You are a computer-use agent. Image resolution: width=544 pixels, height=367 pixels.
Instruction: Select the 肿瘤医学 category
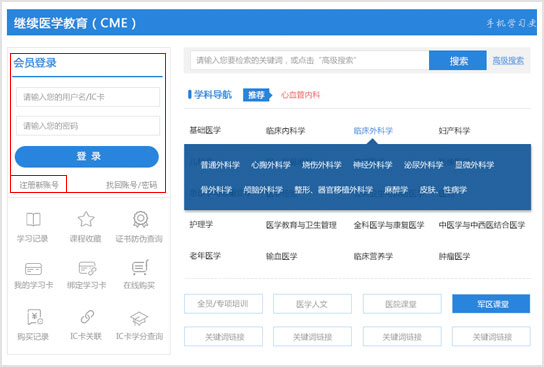point(454,256)
